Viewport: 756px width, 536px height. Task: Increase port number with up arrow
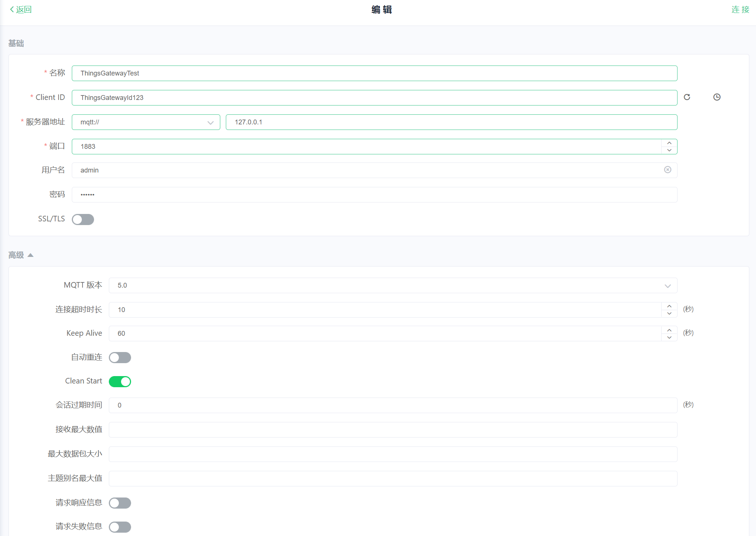(669, 143)
